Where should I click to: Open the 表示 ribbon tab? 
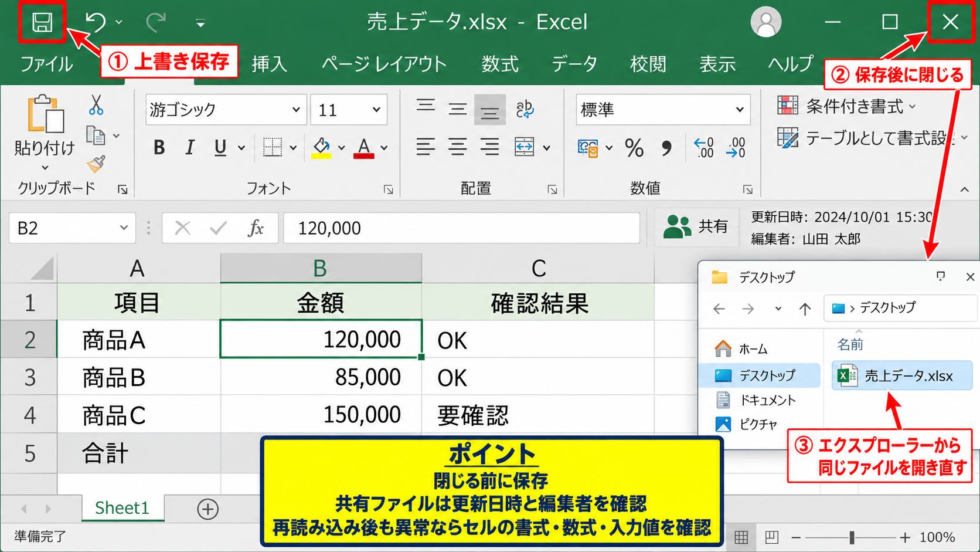click(x=717, y=63)
